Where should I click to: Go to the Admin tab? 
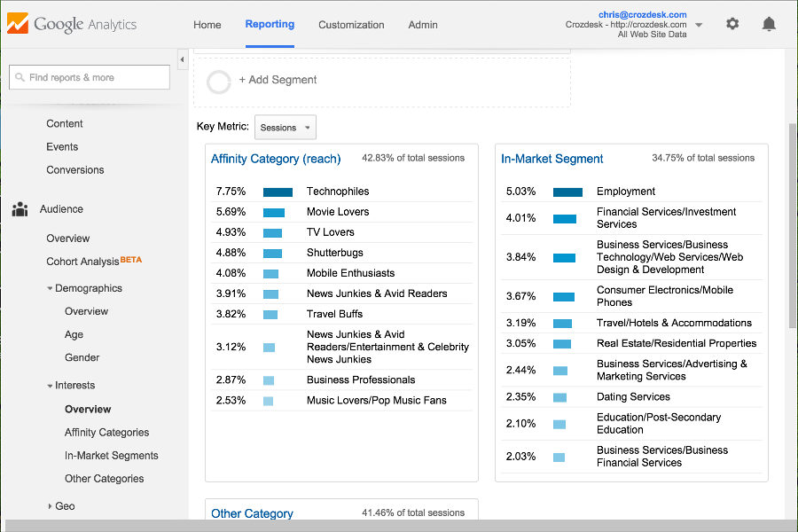pyautogui.click(x=423, y=25)
